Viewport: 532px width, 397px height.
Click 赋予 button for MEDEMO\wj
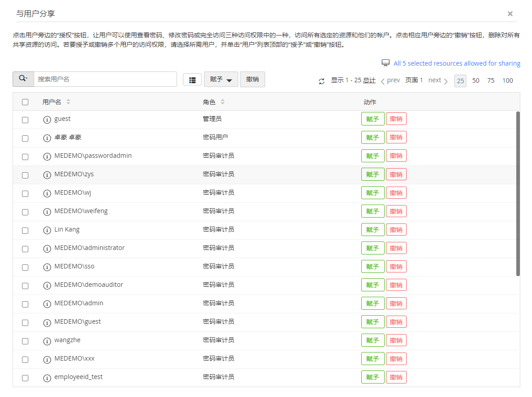pyautogui.click(x=372, y=193)
